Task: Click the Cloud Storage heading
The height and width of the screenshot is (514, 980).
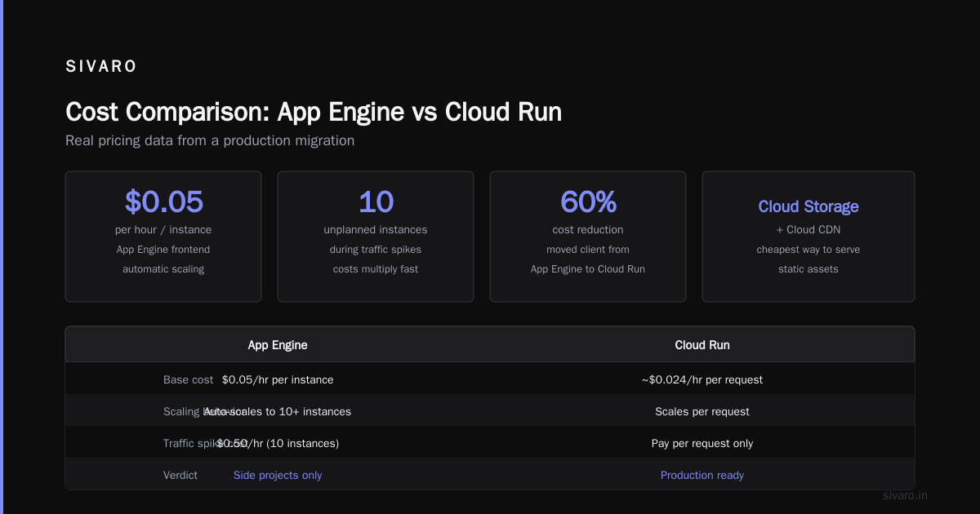Action: click(x=808, y=206)
